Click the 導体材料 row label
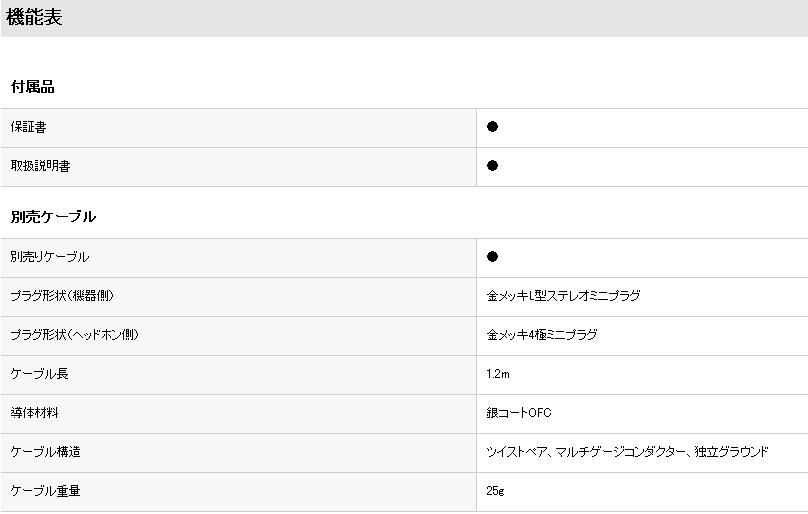808x514 pixels. pos(34,413)
